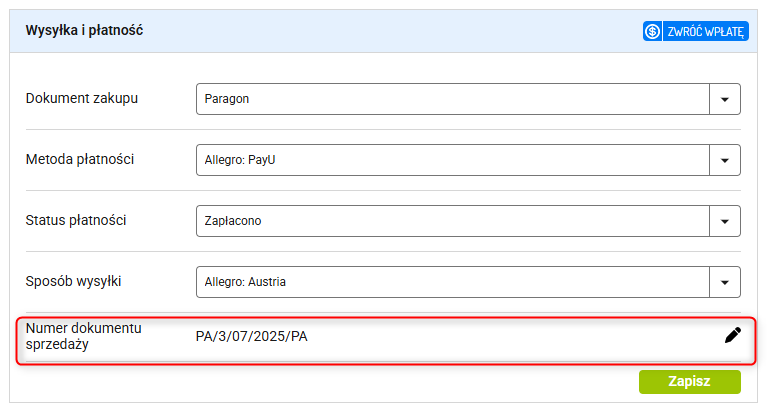Click the Metoda płatności label
The image size is (767, 408).
(80, 159)
